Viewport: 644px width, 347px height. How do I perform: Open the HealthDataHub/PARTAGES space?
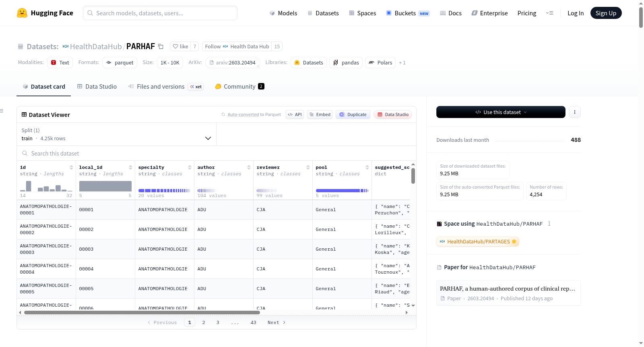pos(477,241)
